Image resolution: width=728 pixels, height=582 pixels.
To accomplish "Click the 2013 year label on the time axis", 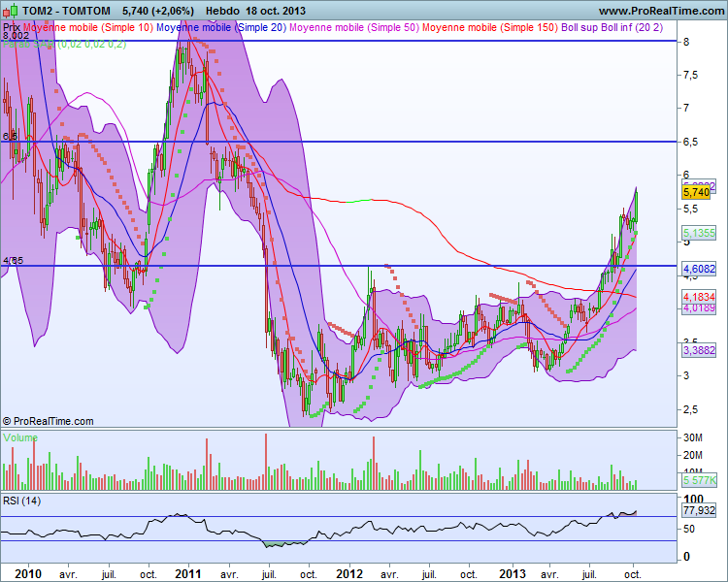I will pyautogui.click(x=513, y=574).
